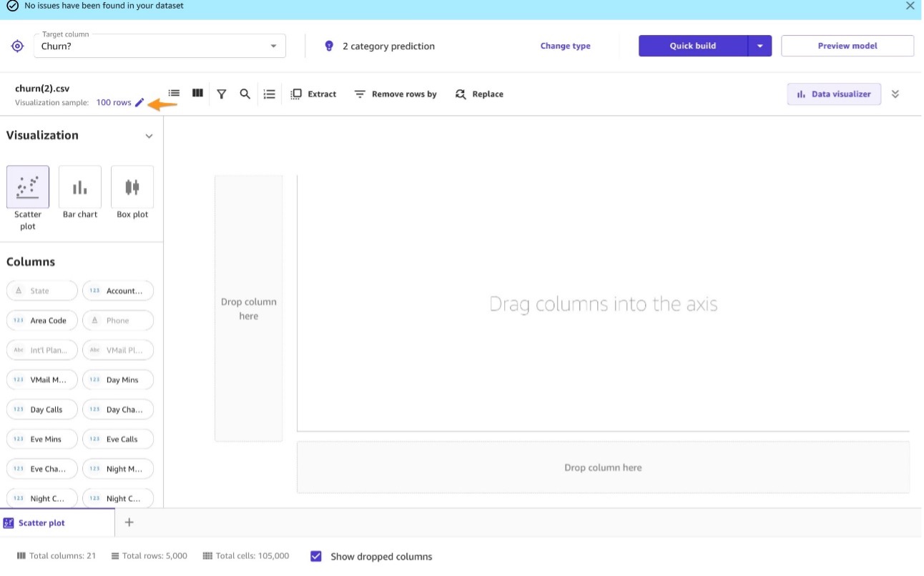The width and height of the screenshot is (924, 576).
Task: Click the Replace tool
Action: click(479, 94)
